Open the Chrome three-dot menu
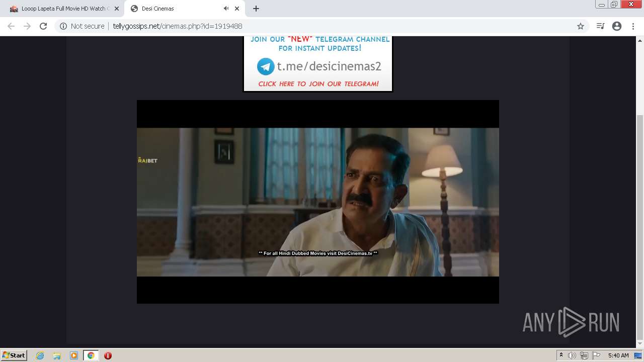Viewport: 644px width, 362px height. (x=633, y=26)
